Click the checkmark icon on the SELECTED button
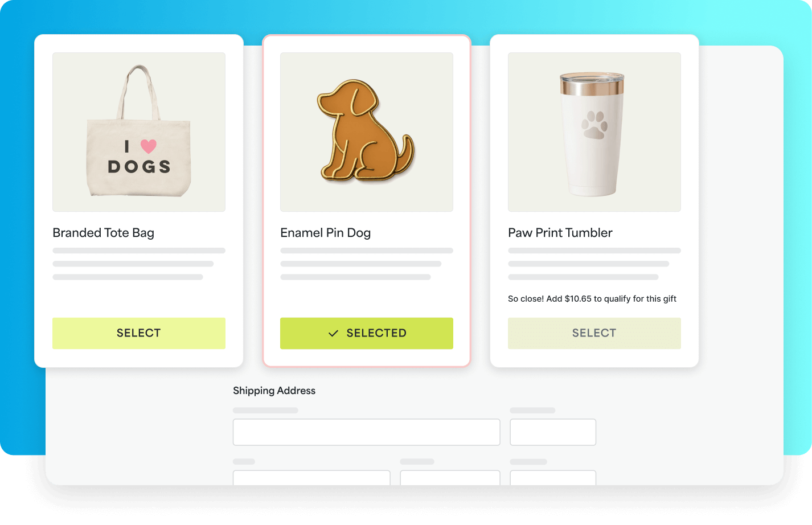Viewport: 812px width, 525px height. tap(334, 333)
